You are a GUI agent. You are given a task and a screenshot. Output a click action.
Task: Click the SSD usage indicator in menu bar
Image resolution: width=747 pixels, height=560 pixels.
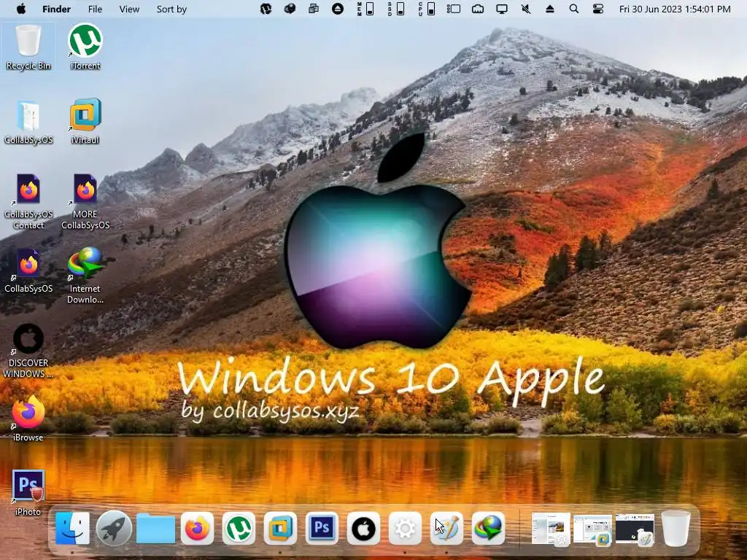click(396, 9)
